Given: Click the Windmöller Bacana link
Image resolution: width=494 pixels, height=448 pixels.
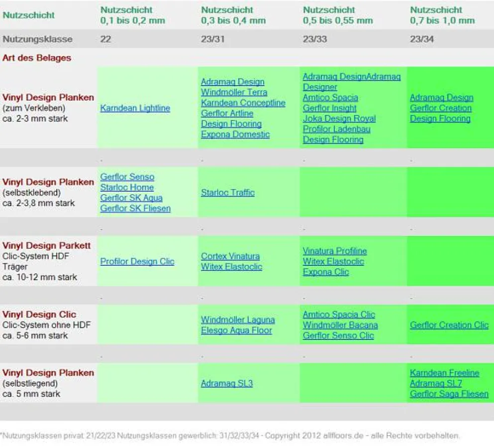Looking at the screenshot, I should (x=340, y=325).
